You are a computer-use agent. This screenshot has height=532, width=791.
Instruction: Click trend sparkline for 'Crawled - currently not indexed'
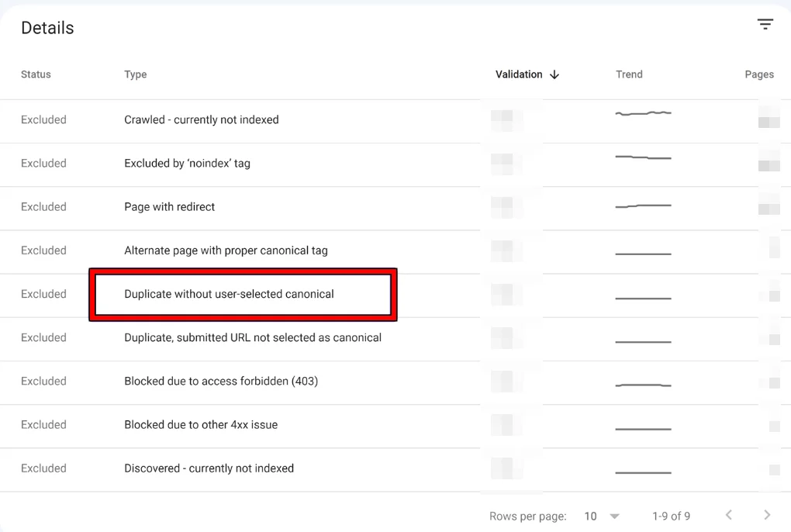click(x=643, y=113)
